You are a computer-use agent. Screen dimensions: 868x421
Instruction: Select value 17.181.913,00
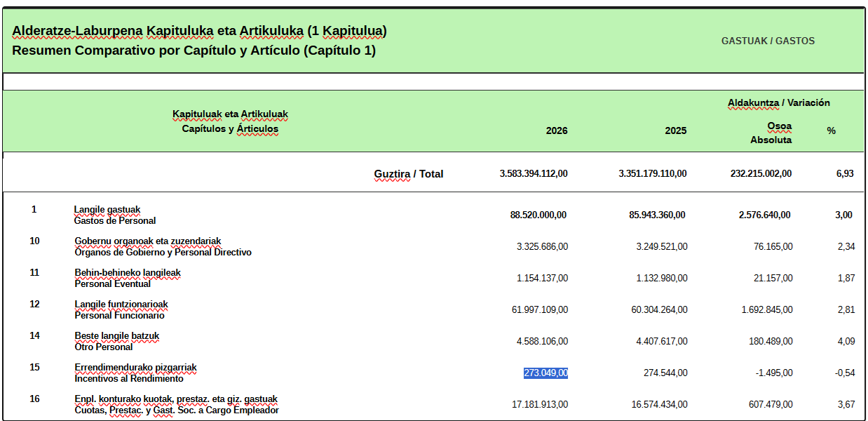point(540,405)
